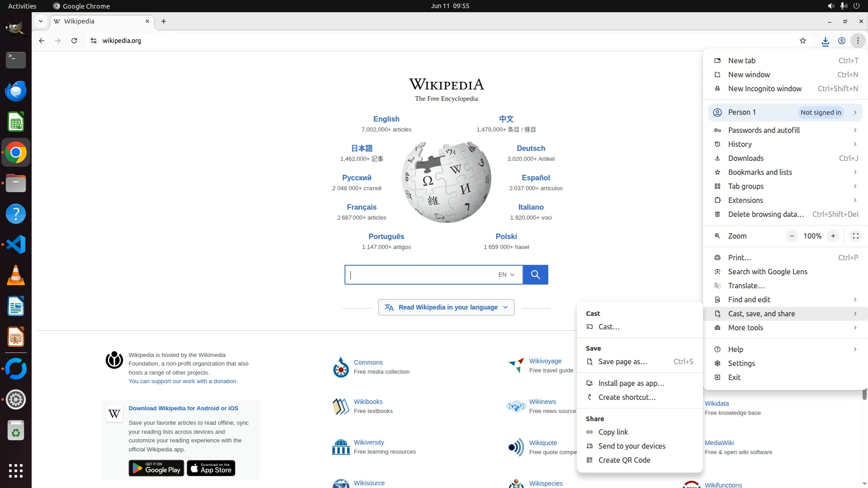Open the English Wikipedia link
Screen dimensions: 868x488
click(x=386, y=119)
